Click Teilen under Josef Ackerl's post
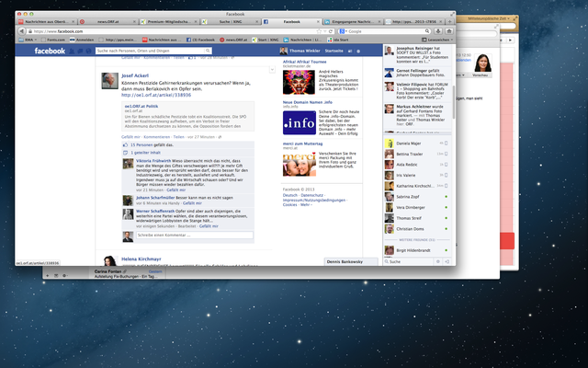 click(178, 137)
